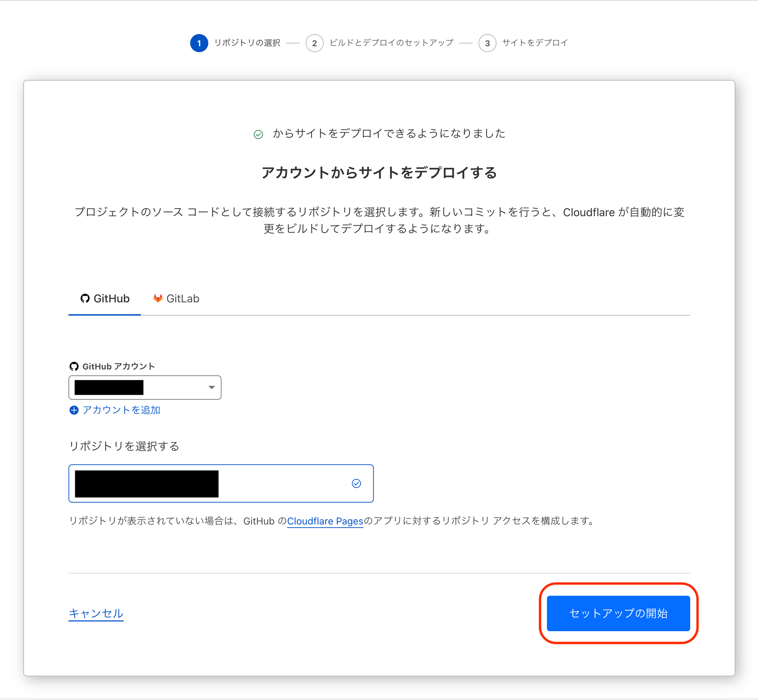
Task: Open the GitHub アカウント dropdown
Action: pos(145,387)
